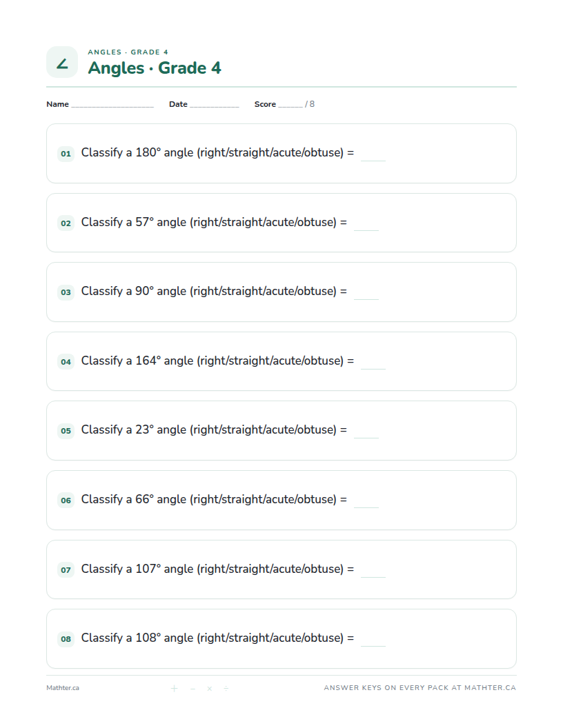
Task: Click the 'Classify a 108° angle' question text
Action: tap(217, 638)
